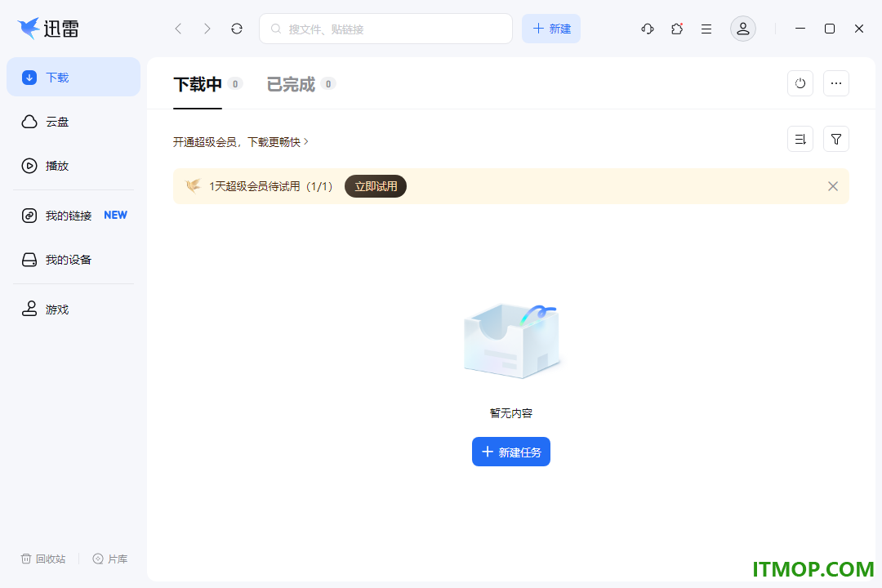Go back with the left arrow
The height and width of the screenshot is (588, 882).
tap(178, 29)
